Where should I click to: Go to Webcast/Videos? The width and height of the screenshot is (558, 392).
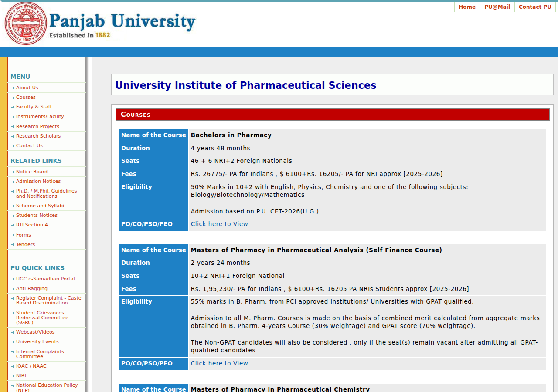pyautogui.click(x=35, y=332)
